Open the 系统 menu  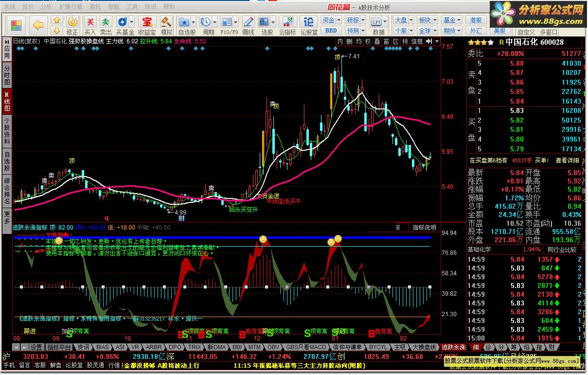(10, 7)
